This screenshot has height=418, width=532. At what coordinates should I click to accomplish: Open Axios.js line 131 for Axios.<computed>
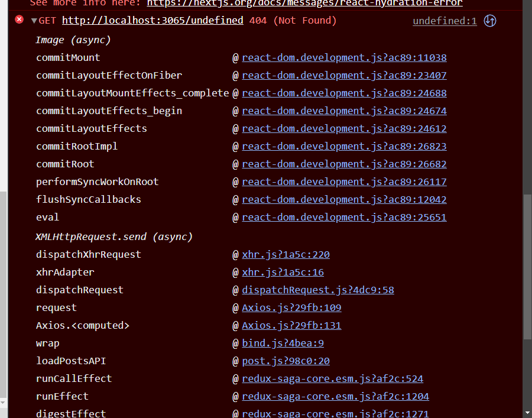[x=291, y=325]
